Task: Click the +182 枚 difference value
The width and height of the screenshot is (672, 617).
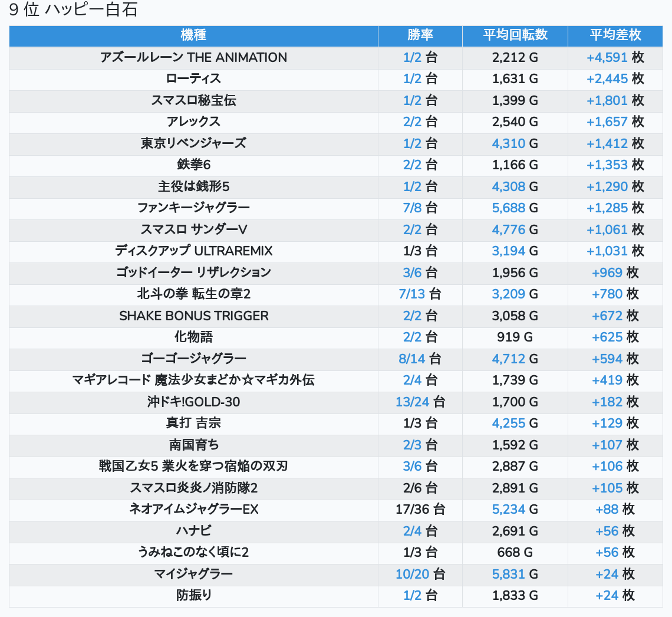Action: 615,402
